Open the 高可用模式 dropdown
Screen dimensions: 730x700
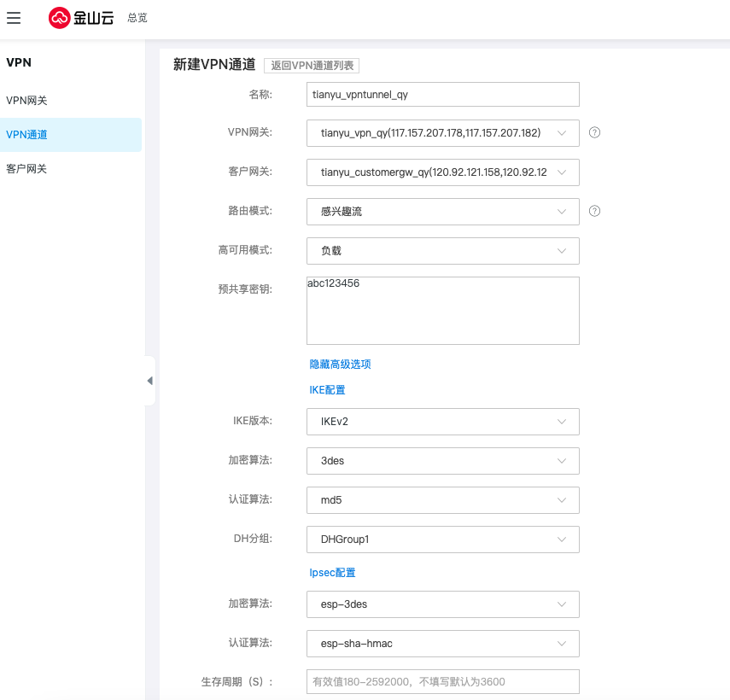click(442, 251)
